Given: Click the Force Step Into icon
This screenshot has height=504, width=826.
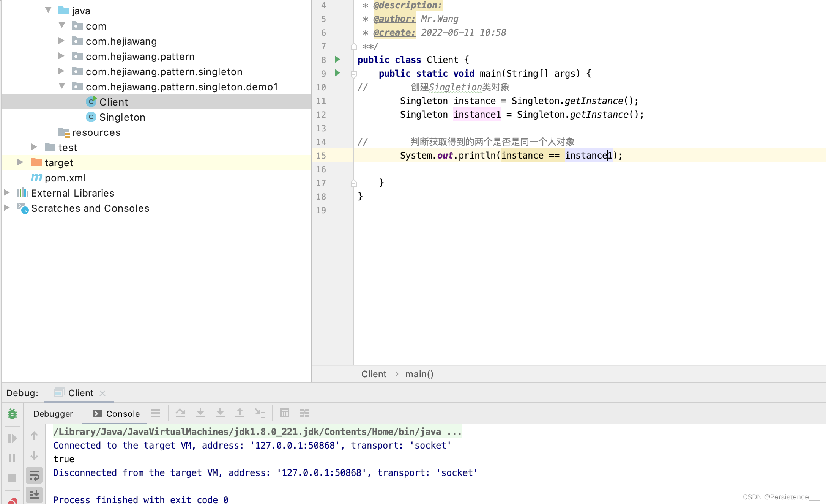Looking at the screenshot, I should click(220, 413).
